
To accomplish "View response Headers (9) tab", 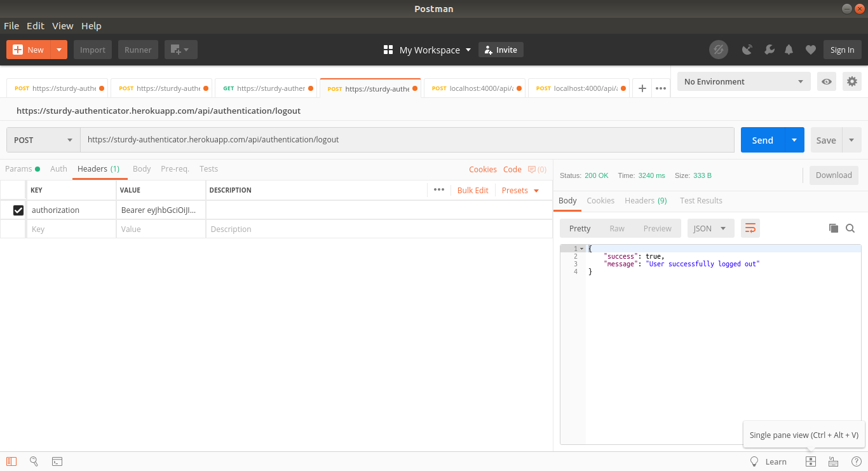I will point(646,200).
